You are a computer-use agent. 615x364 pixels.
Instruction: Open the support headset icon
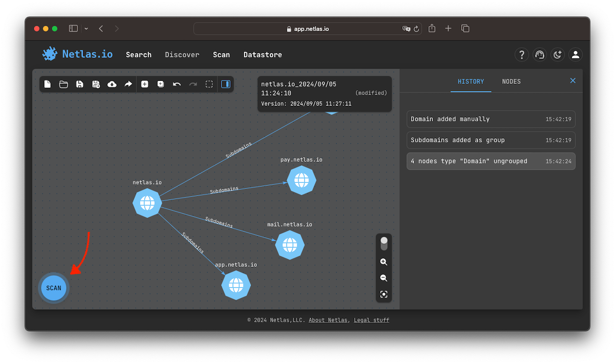pos(540,55)
